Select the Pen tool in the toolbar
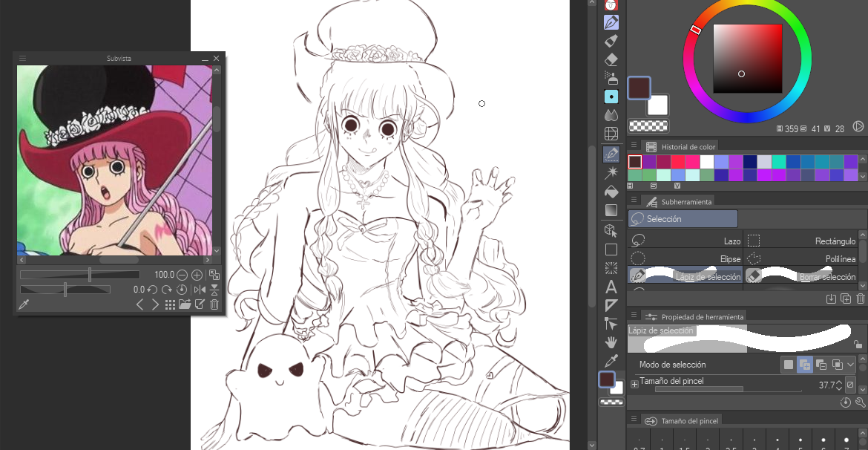This screenshot has width=868, height=450. 611,22
